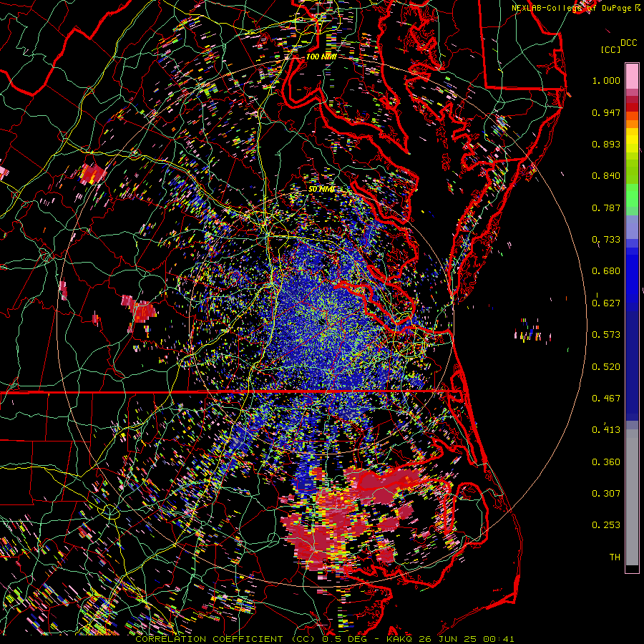This screenshot has height=644, width=644.
Task: Click the [CC] units label
Action: (x=610, y=49)
